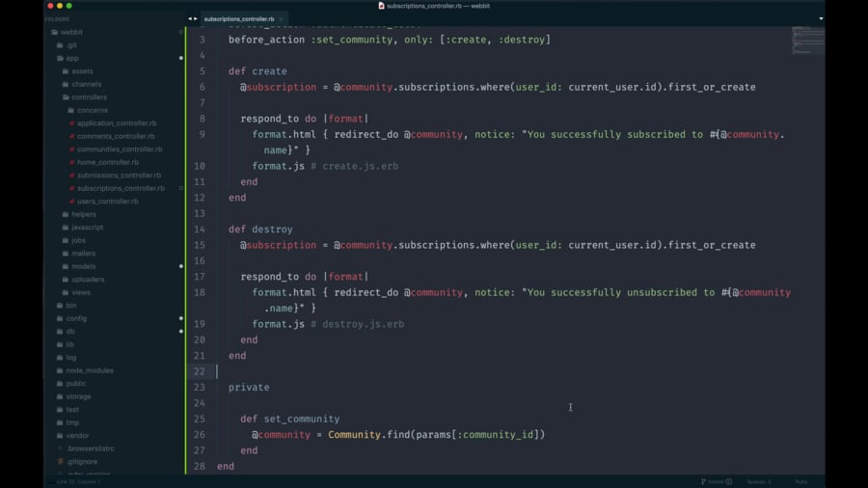Image resolution: width=868 pixels, height=488 pixels.
Task: Collapse the controllers folder
Action: 66,97
